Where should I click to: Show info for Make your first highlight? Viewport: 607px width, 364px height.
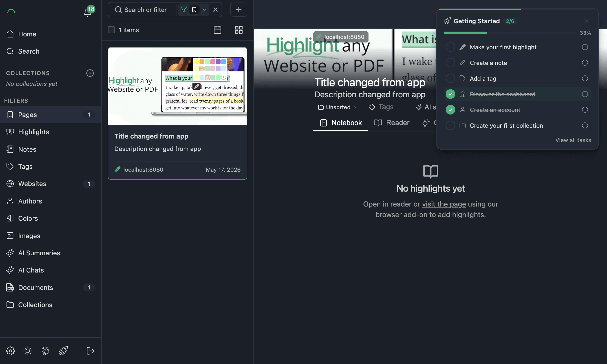585,47
